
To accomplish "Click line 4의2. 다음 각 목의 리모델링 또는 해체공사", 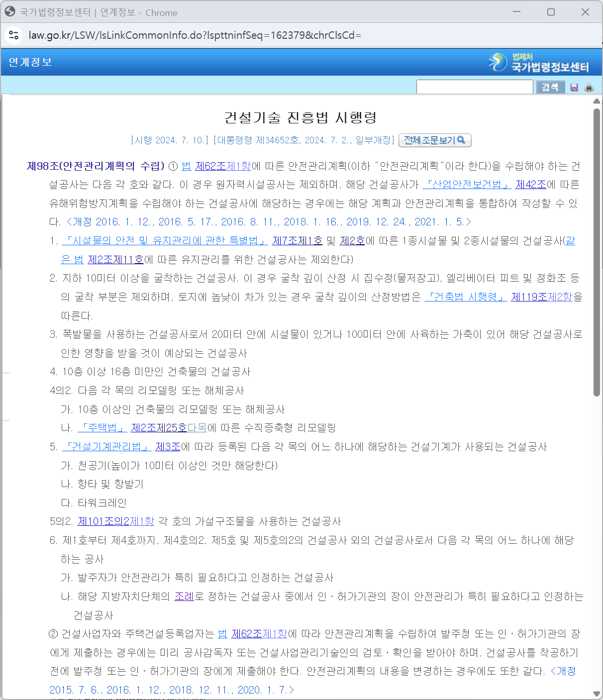I will (x=147, y=391).
